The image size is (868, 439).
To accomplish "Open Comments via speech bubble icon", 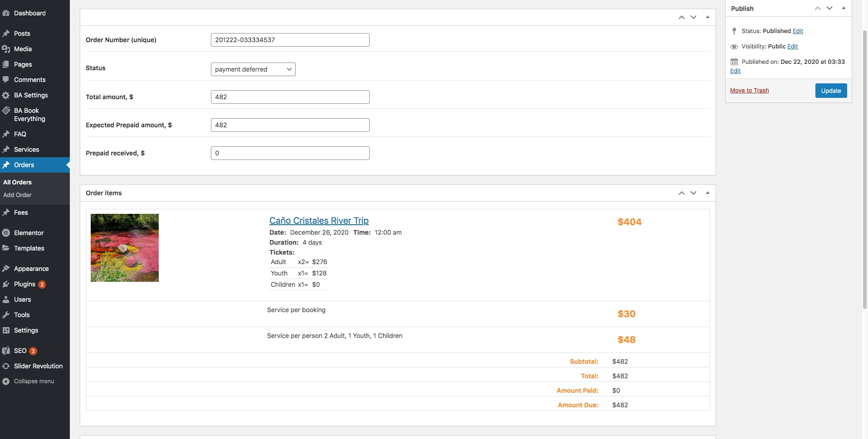I will coord(6,80).
